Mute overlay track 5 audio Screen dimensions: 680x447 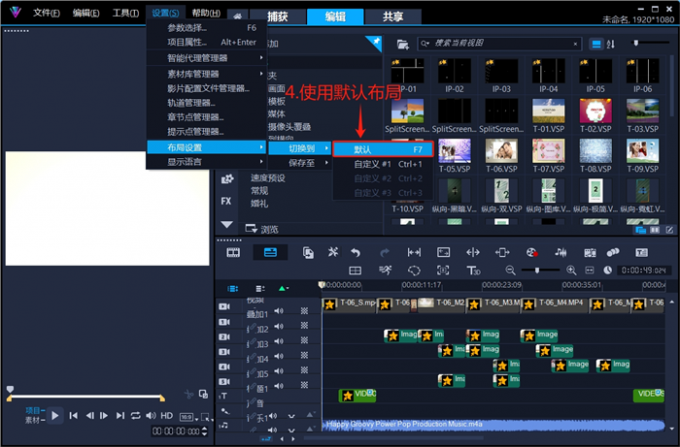[x=279, y=385]
